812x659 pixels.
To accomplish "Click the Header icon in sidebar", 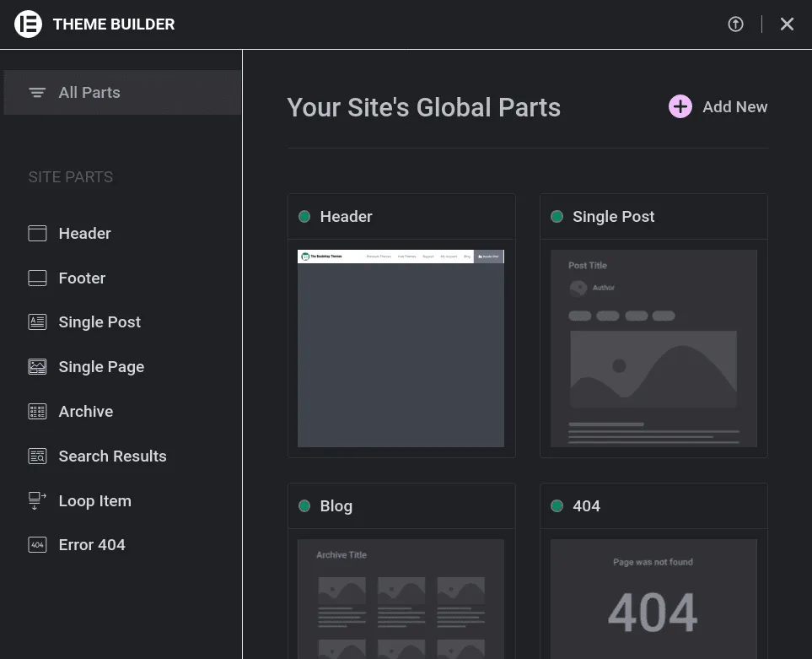I will (x=37, y=233).
